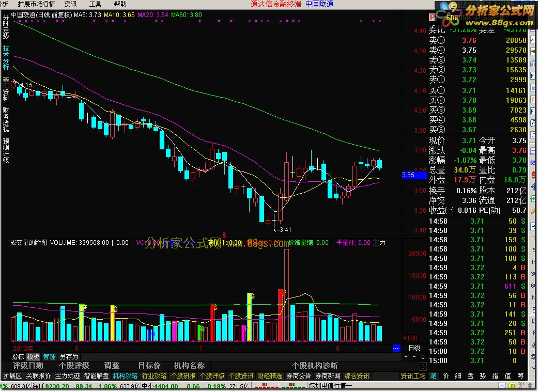Open the 财经精选 tab
Image resolution: width=539 pixels, height=392 pixels.
click(x=270, y=376)
